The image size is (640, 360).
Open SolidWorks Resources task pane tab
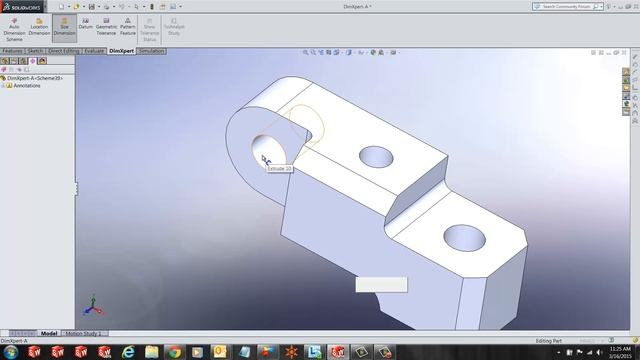(x=626, y=71)
